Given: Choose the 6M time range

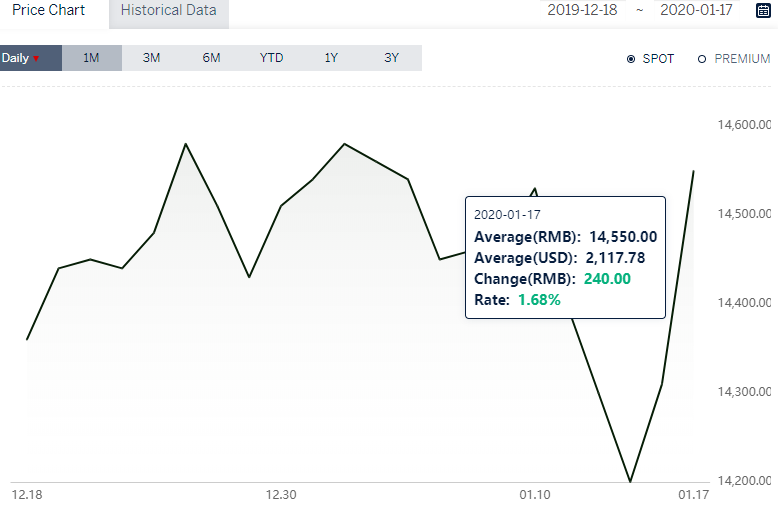Looking at the screenshot, I should pyautogui.click(x=211, y=58).
